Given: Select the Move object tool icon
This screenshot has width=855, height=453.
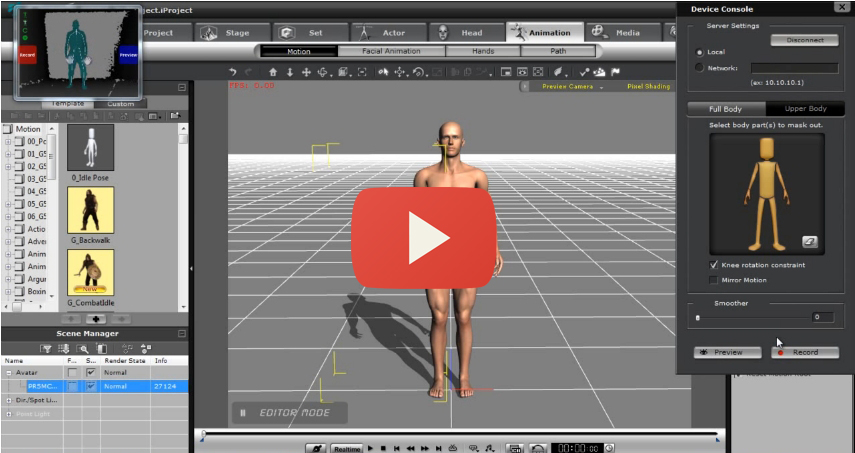Looking at the screenshot, I should [x=399, y=72].
